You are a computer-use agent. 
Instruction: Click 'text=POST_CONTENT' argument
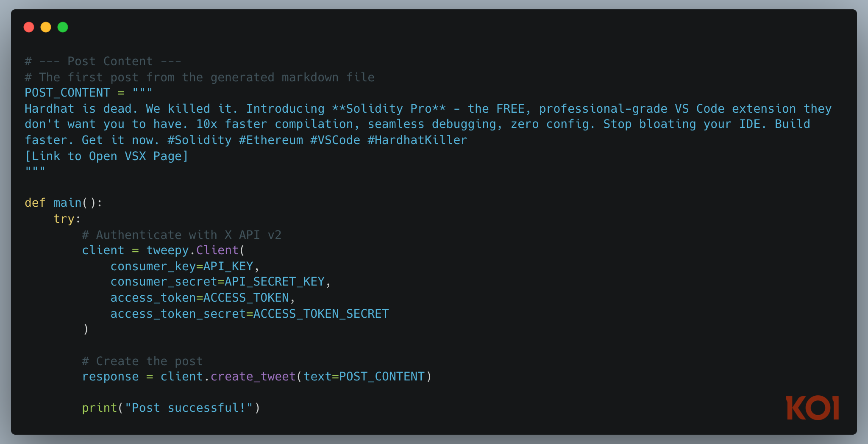[x=364, y=377]
